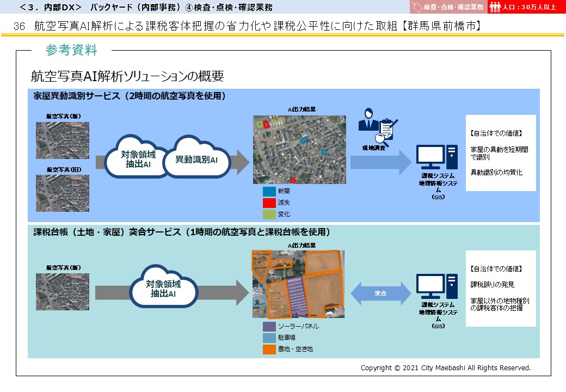Click the 課税台帳(土地・家屋)突合サービス heading
The height and width of the screenshot is (392, 566).
(182, 232)
